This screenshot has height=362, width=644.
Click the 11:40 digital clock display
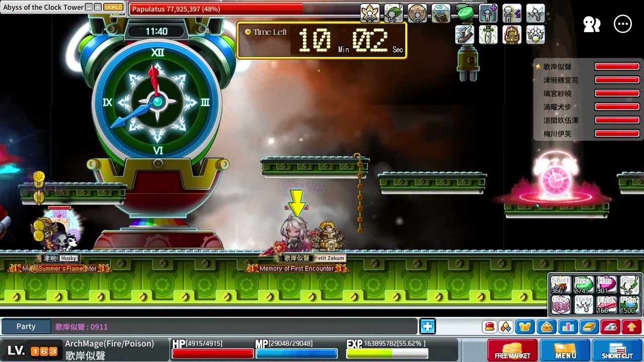[156, 31]
